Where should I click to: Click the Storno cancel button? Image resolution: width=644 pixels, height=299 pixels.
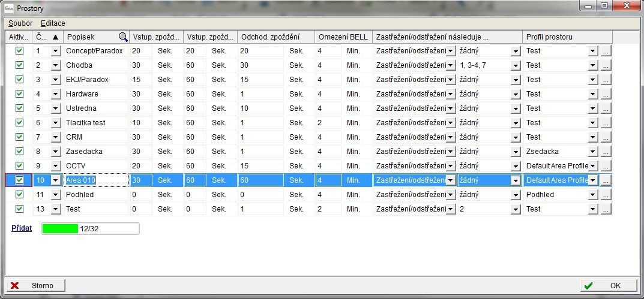click(x=36, y=286)
